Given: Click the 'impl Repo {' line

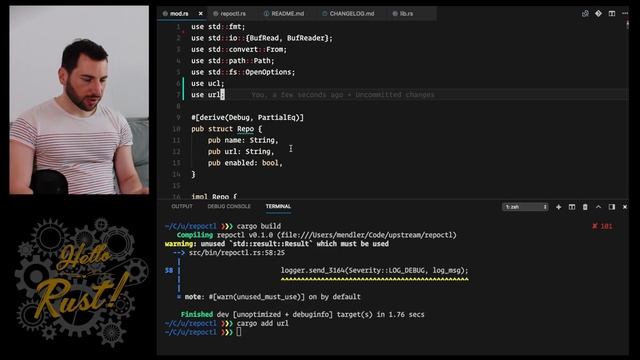Looking at the screenshot, I should coord(214,196).
